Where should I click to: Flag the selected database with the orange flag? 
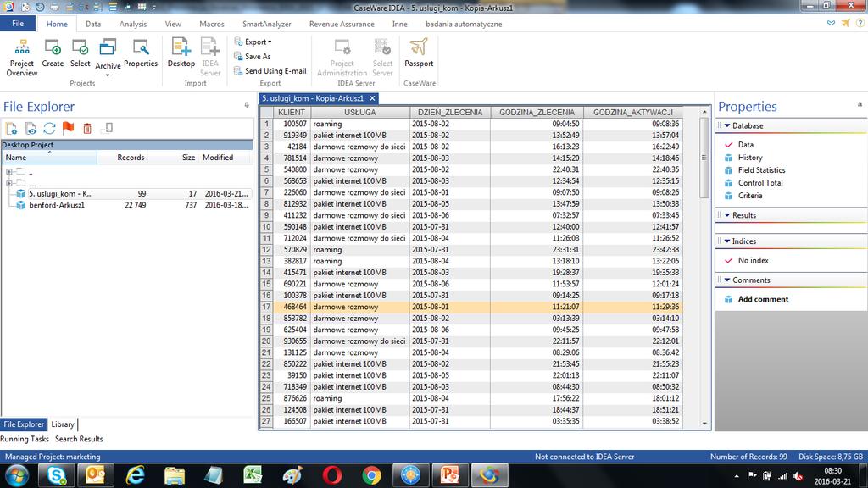coord(68,129)
